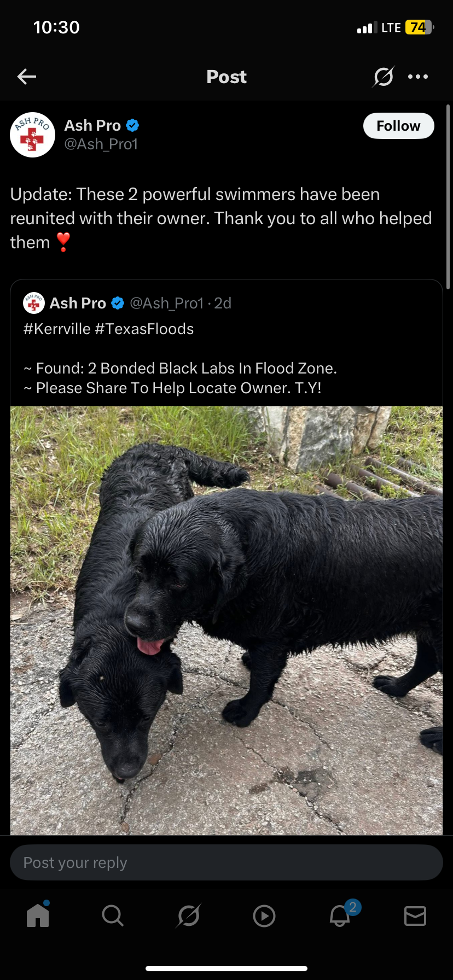This screenshot has height=980, width=453.
Task: Switch to the Home tab
Action: [38, 915]
